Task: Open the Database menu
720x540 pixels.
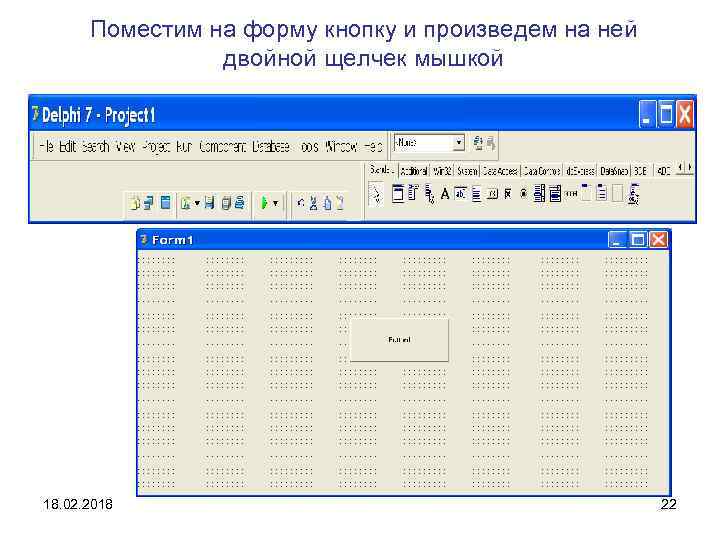Action: point(271,146)
